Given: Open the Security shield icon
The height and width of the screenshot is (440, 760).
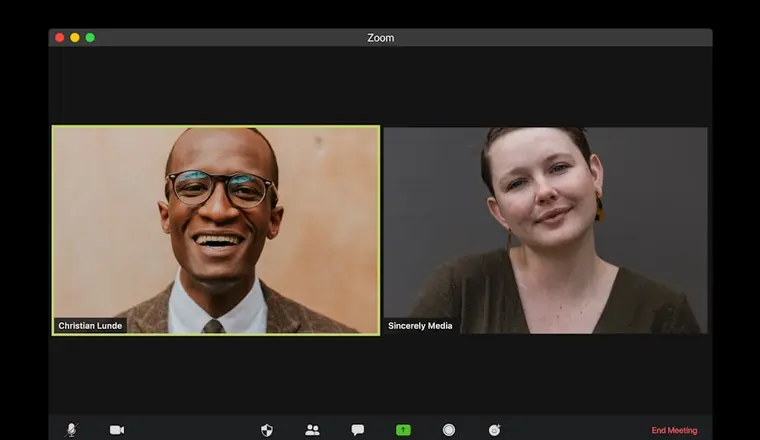Looking at the screenshot, I should pos(267,430).
